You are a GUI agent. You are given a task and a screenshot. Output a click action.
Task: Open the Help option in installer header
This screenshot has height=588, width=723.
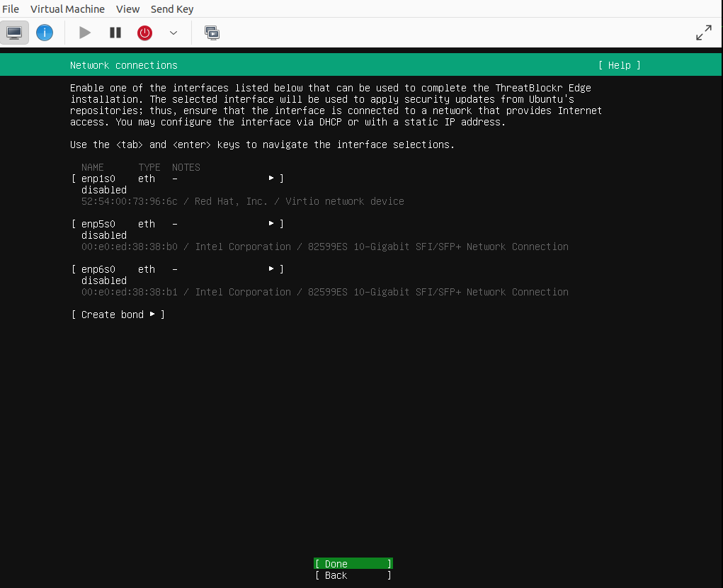point(619,65)
